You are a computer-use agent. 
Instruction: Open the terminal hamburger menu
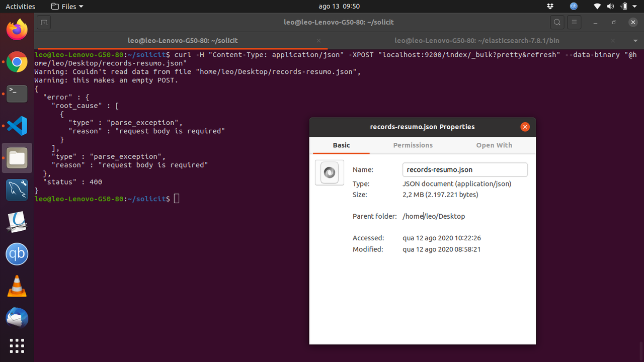(574, 22)
